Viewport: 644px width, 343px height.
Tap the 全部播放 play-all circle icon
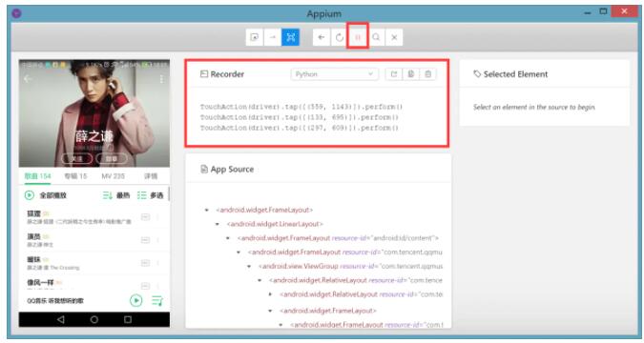pos(30,195)
